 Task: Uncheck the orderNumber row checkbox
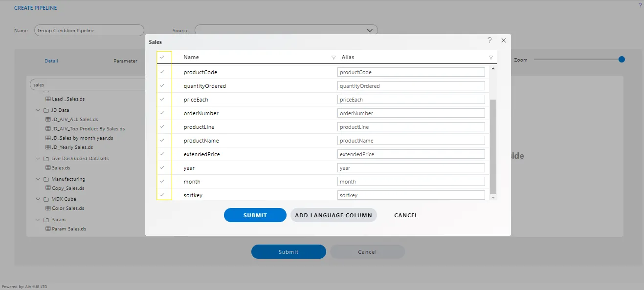[x=162, y=113]
